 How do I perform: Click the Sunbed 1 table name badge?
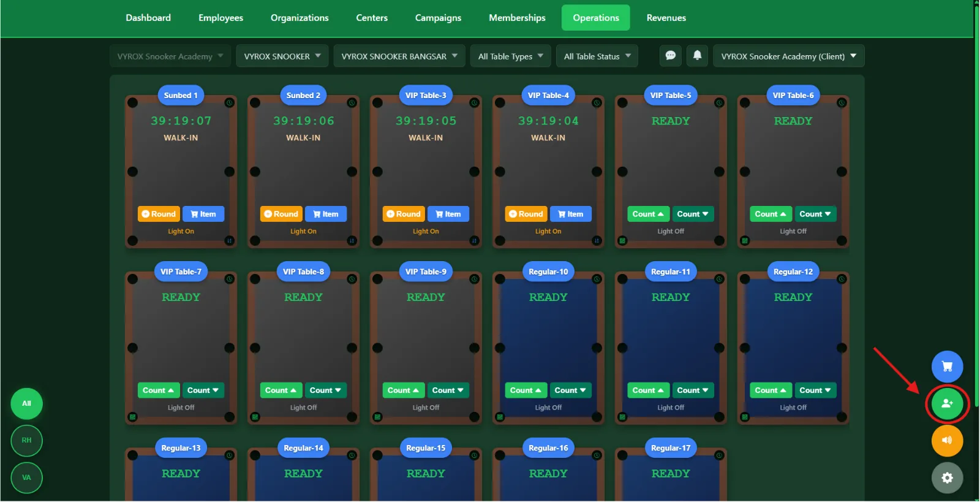point(181,96)
